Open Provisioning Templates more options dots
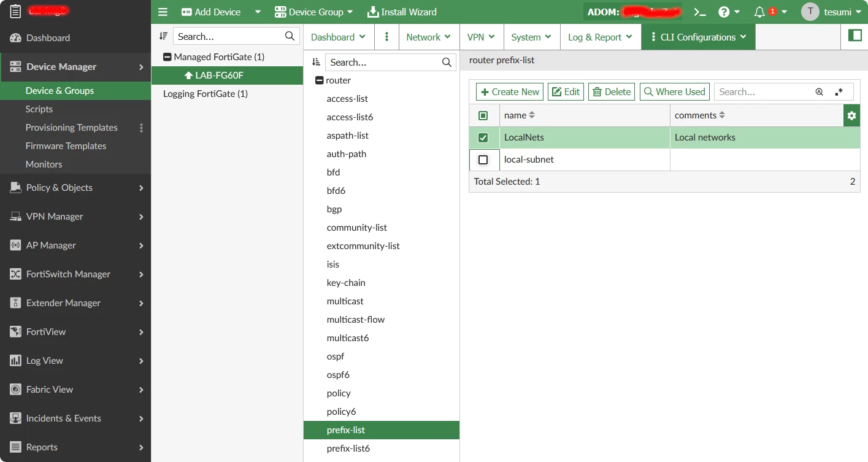Screen dimensions: 868x462 141,128
